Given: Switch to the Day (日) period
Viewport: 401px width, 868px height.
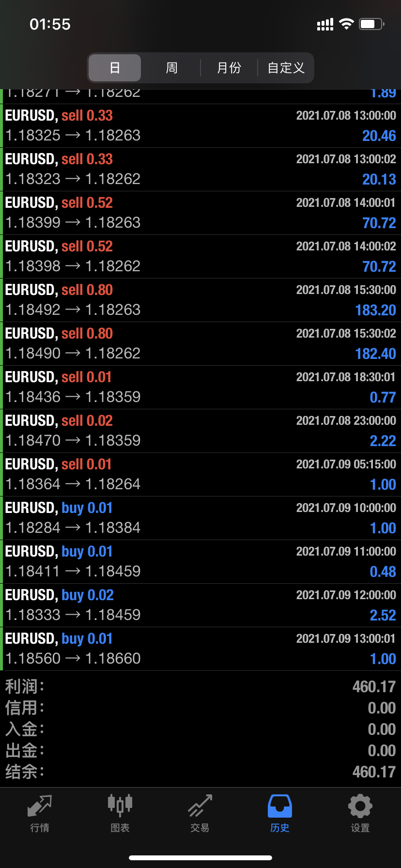Looking at the screenshot, I should 115,68.
